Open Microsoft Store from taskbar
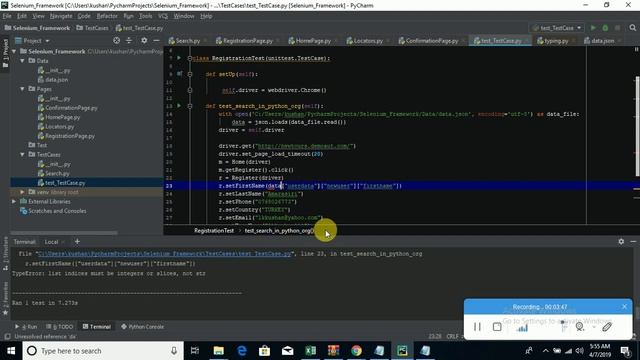The height and width of the screenshot is (360, 640). 264,351
